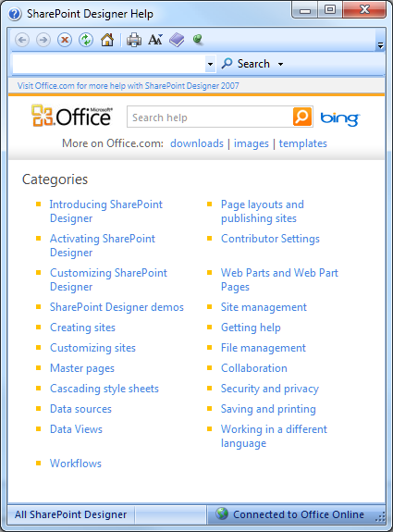The width and height of the screenshot is (393, 532).
Task: Refresh the help page
Action: [86, 40]
